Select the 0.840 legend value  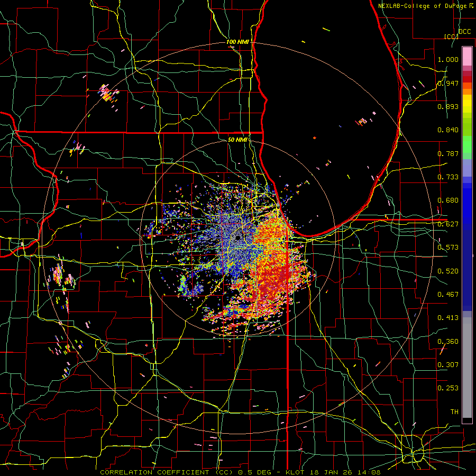(x=448, y=130)
